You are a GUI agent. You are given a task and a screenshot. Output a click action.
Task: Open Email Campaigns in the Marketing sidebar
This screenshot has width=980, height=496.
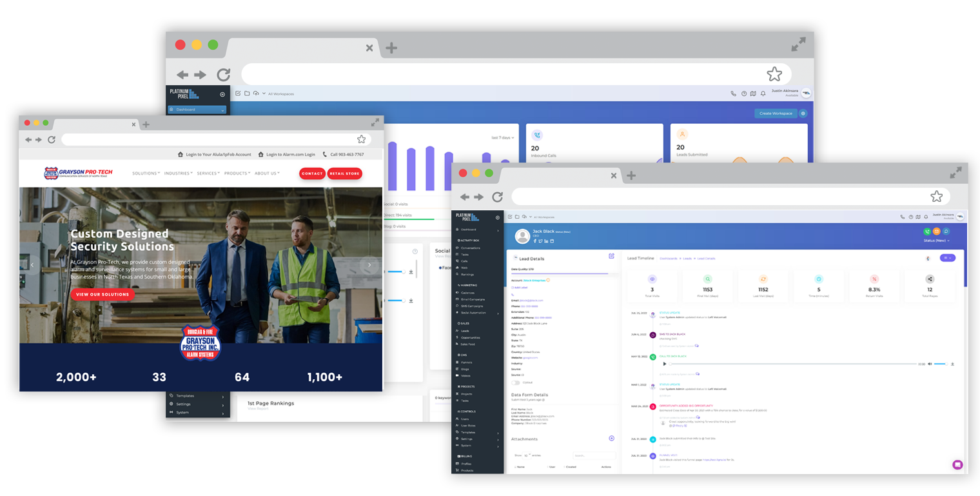click(x=473, y=299)
